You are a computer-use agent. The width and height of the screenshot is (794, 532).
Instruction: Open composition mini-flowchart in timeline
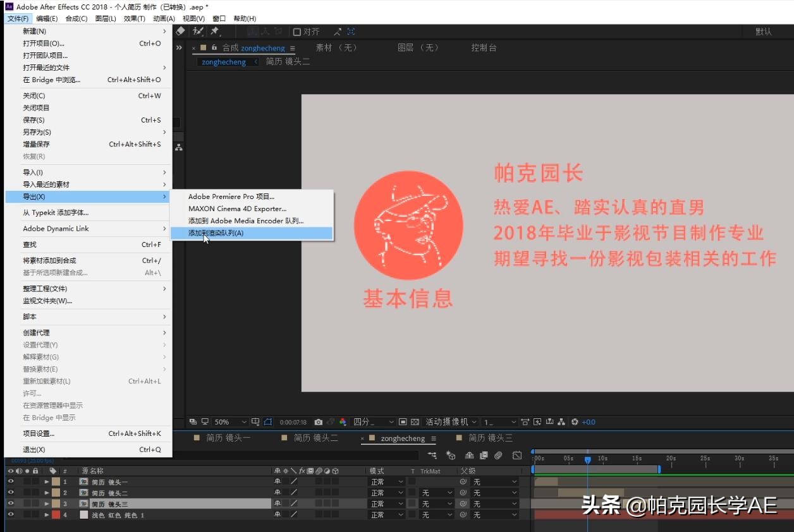[x=432, y=455]
